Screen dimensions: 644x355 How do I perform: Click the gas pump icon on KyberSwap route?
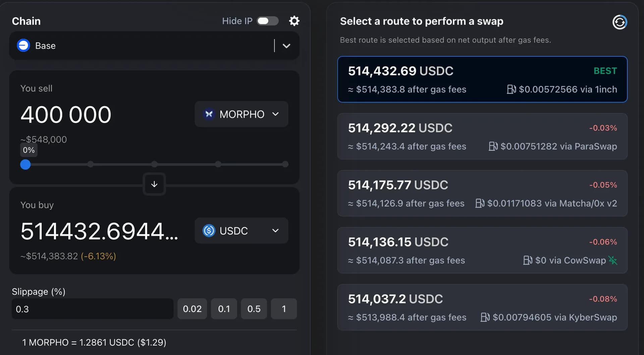tap(485, 317)
